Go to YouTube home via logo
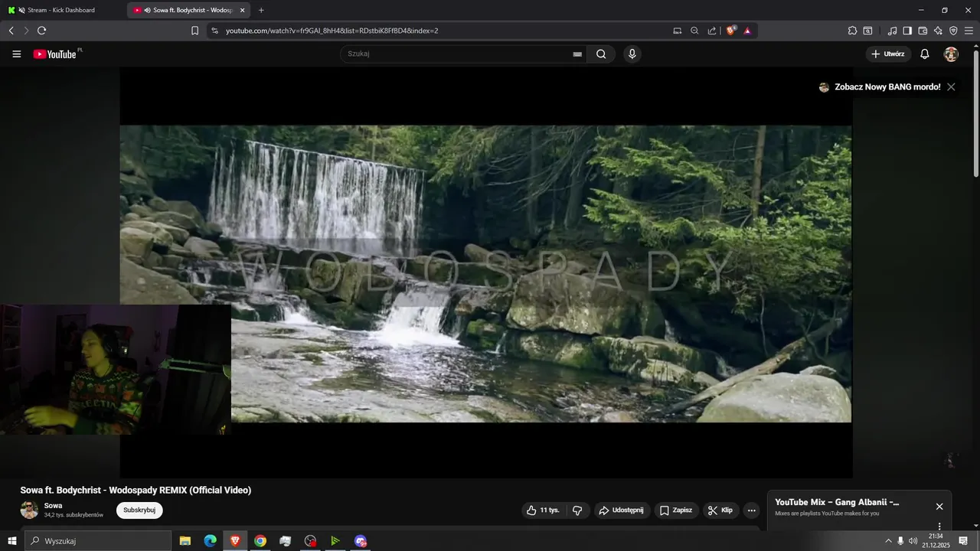The height and width of the screenshot is (551, 980). [55, 54]
